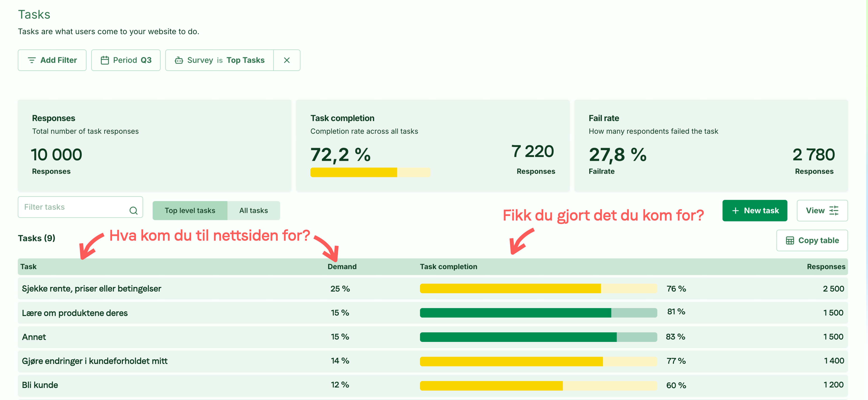Sort by the Responses column header
This screenshot has width=868, height=400.
pyautogui.click(x=826, y=267)
